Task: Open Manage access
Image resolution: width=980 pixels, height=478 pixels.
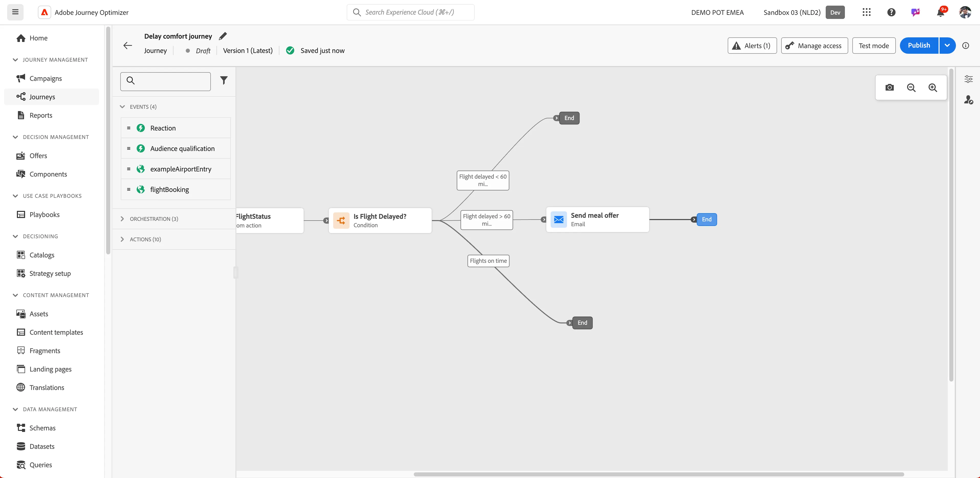Action: click(814, 46)
